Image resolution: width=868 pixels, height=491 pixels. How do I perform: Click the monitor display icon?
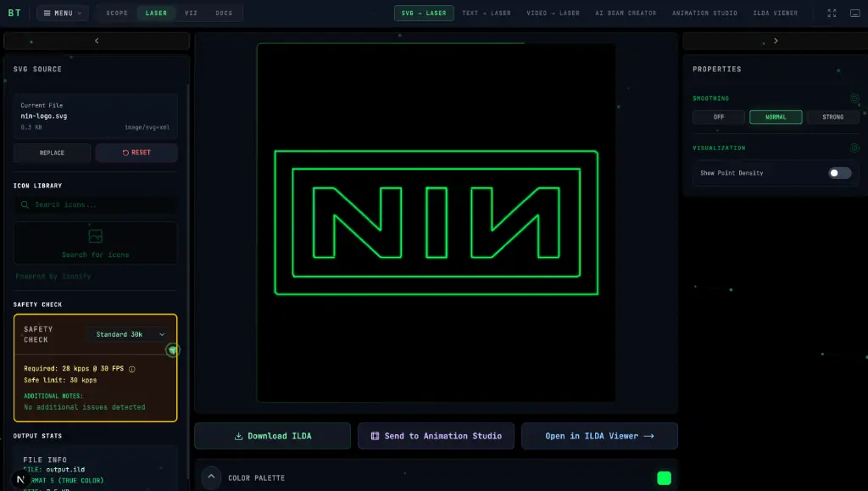[854, 13]
